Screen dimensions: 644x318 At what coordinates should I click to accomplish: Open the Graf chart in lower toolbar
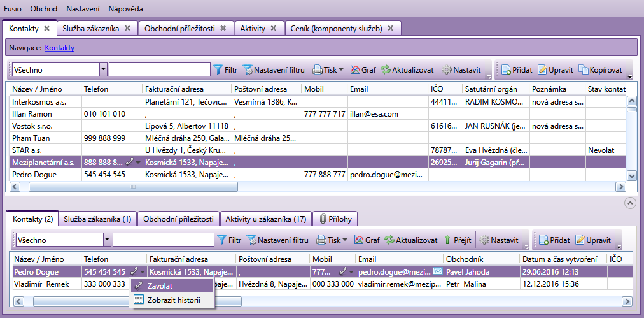pos(367,240)
